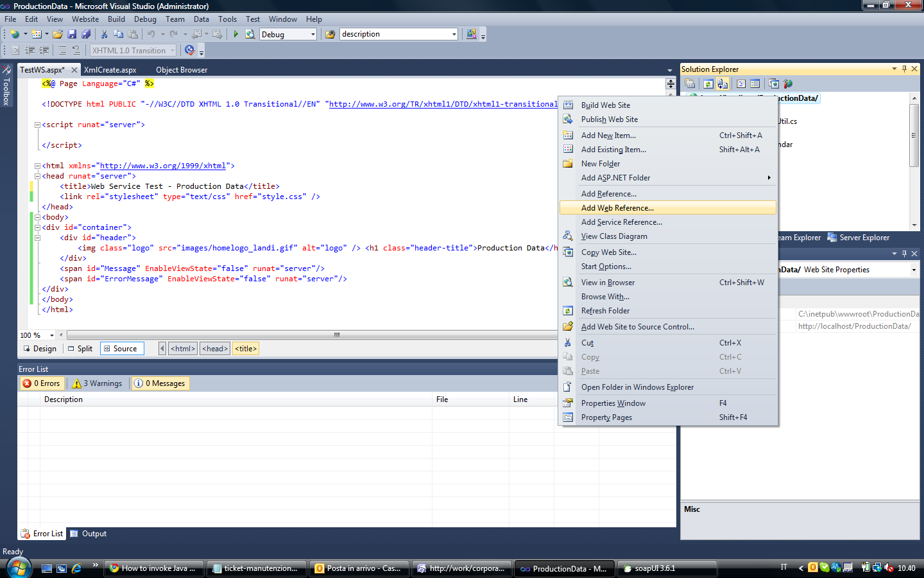Viewport: 924px width, 578px height.
Task: Click the editor horizontal scrollbar thumb
Action: pyautogui.click(x=336, y=335)
